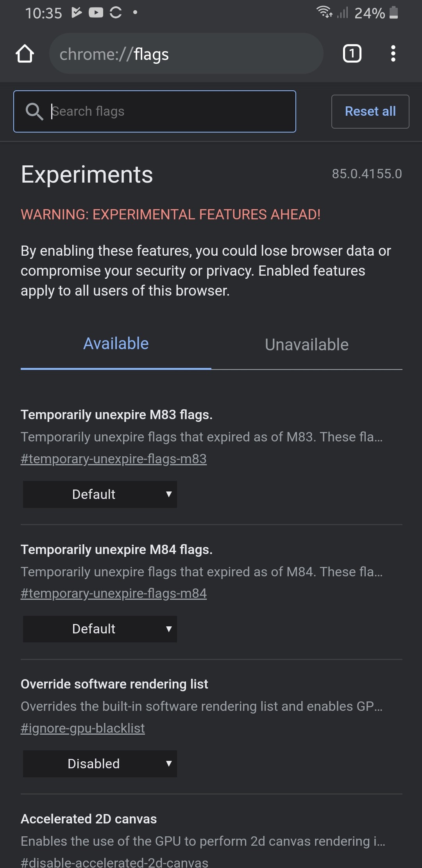The image size is (422, 868).
Task: Tap the Chrome home icon
Action: [x=25, y=54]
